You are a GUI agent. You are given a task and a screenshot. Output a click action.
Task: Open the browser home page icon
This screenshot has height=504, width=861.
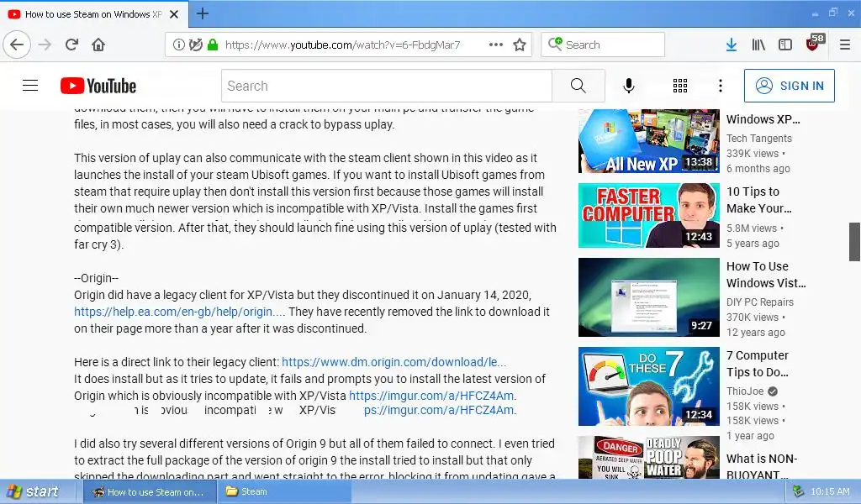[98, 45]
